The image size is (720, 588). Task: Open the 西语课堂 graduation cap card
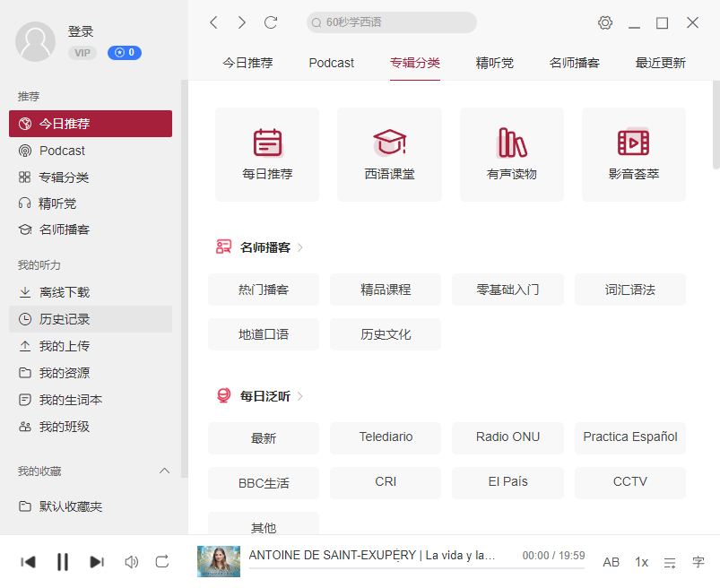pyautogui.click(x=389, y=154)
